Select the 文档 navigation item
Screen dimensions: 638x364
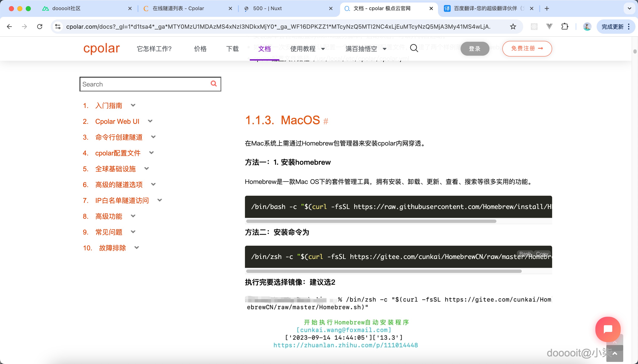pos(264,49)
